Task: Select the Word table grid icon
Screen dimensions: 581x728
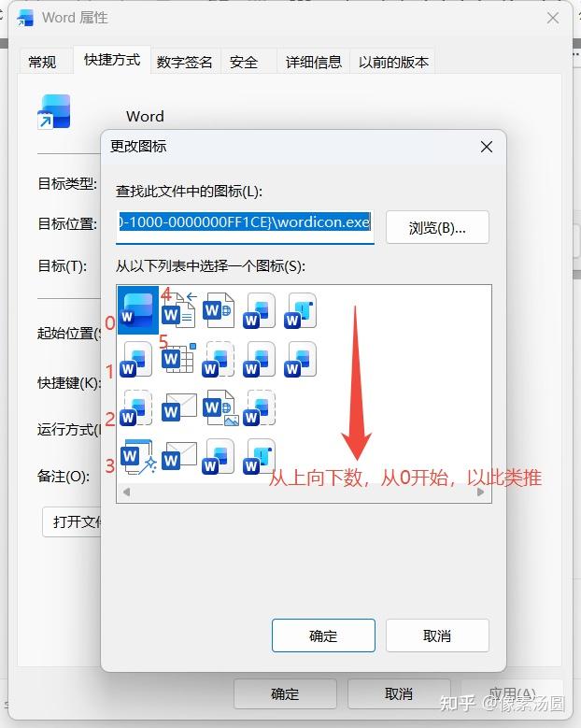Action: coord(178,359)
